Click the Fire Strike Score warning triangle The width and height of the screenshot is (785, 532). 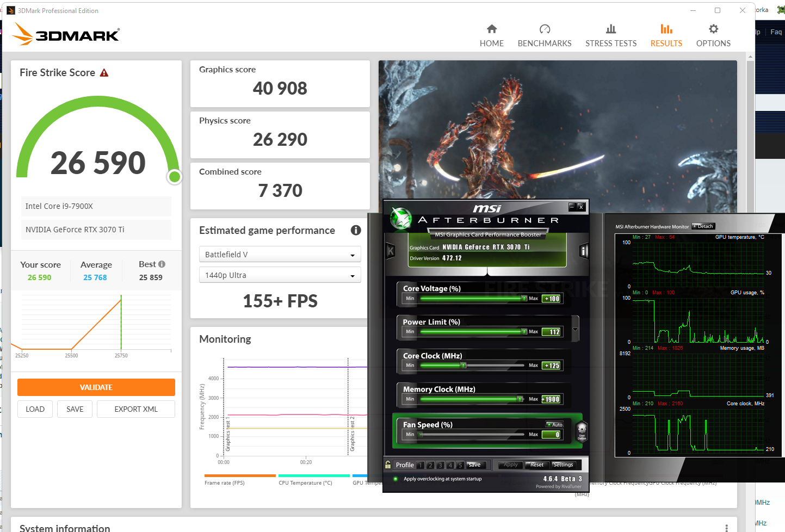[x=104, y=73]
